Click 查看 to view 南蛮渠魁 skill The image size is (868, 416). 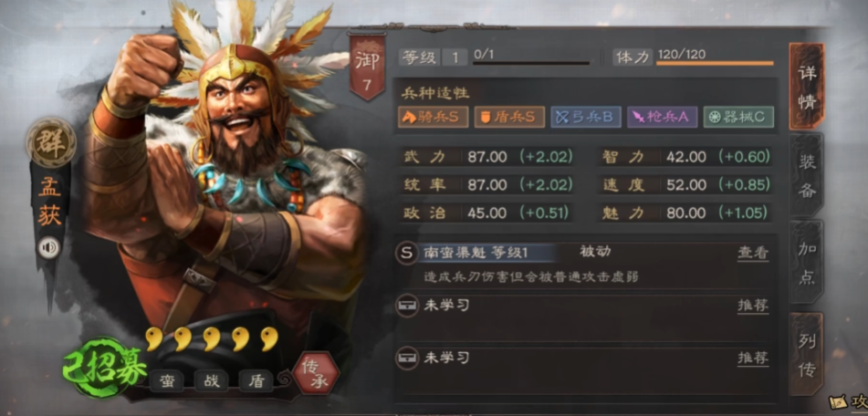pos(753,253)
